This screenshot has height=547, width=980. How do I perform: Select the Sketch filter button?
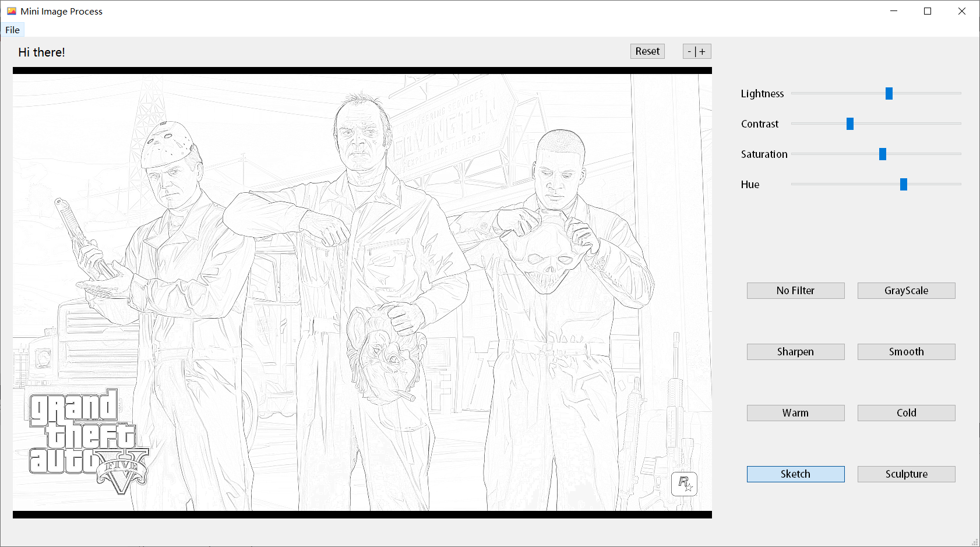click(x=795, y=474)
